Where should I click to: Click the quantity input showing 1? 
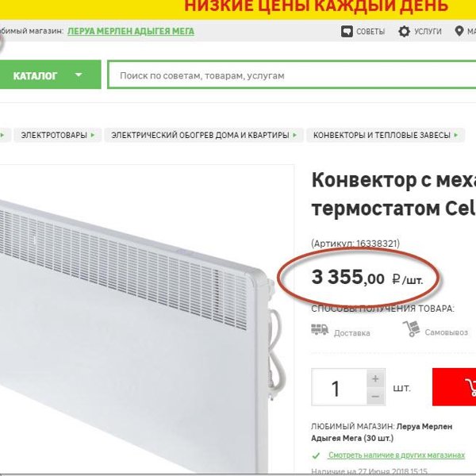click(339, 387)
